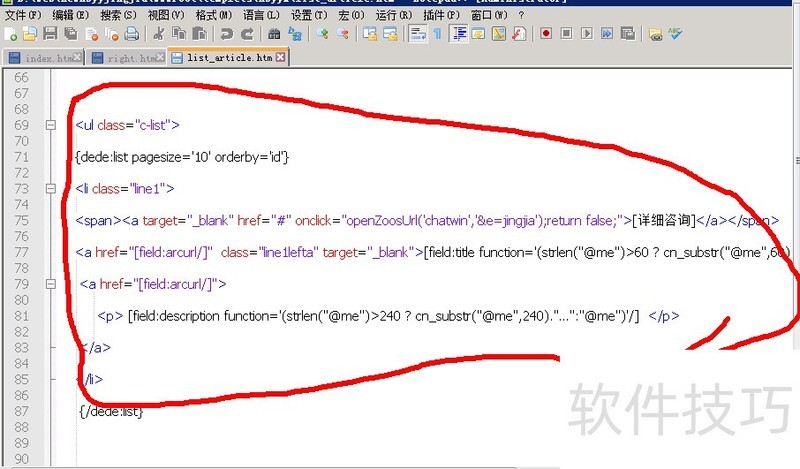Select the list_article.htm tab

229,57
